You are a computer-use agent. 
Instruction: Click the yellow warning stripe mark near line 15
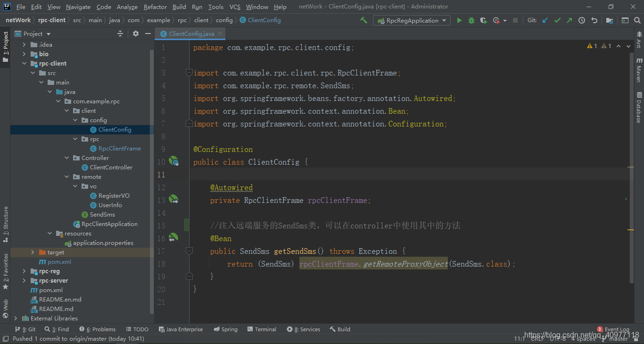click(630, 229)
